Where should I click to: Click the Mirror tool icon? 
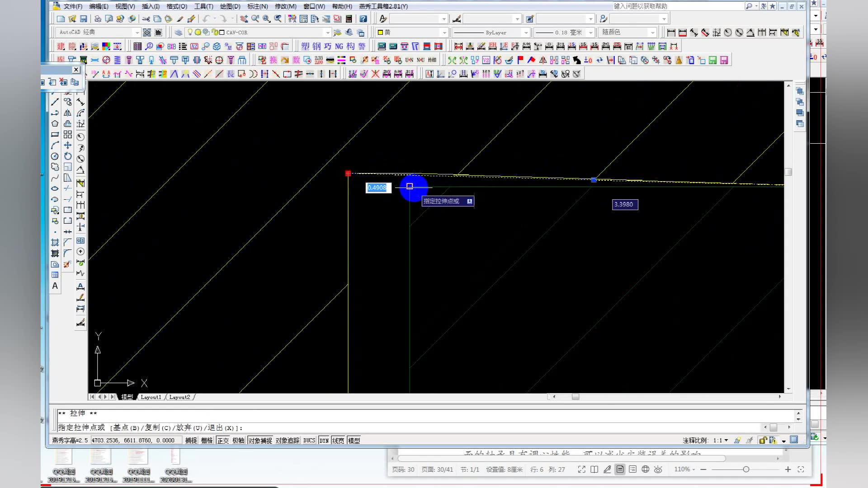click(x=67, y=113)
